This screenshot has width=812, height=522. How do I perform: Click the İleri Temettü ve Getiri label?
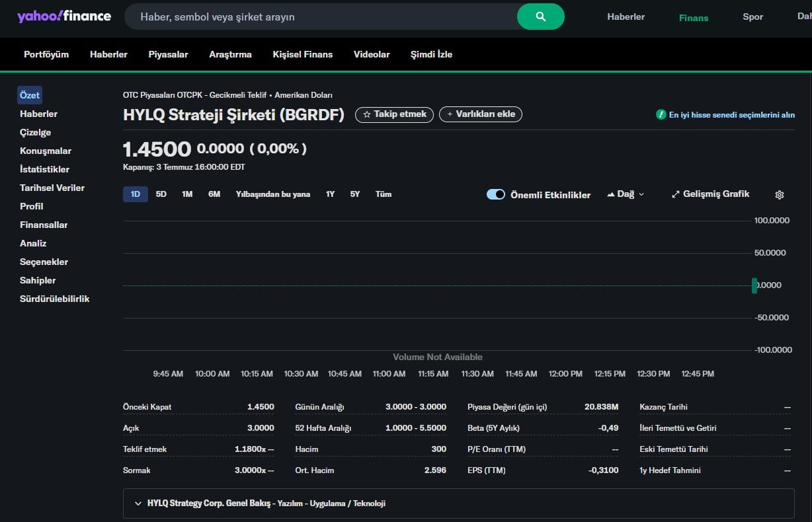pos(678,428)
